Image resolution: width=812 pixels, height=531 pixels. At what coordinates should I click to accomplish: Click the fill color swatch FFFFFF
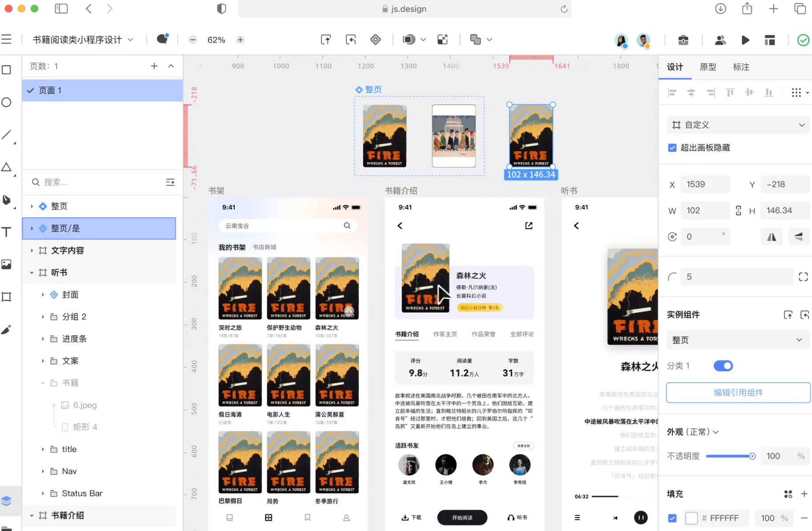(691, 518)
